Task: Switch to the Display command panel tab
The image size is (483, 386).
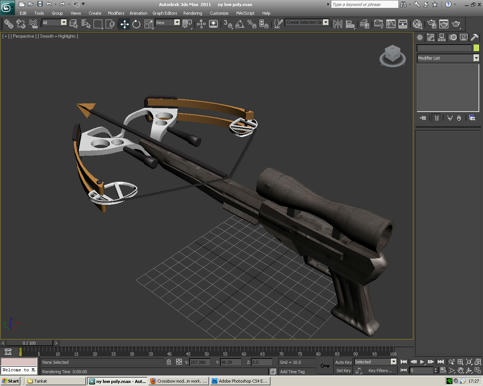Action: [463, 37]
